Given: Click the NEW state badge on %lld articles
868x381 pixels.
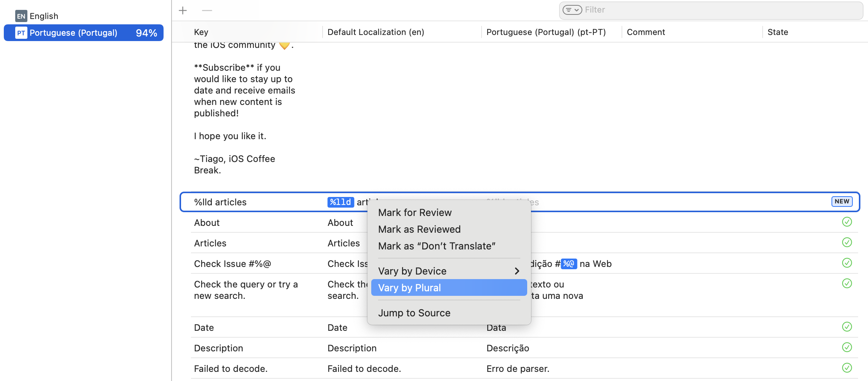Looking at the screenshot, I should tap(842, 202).
